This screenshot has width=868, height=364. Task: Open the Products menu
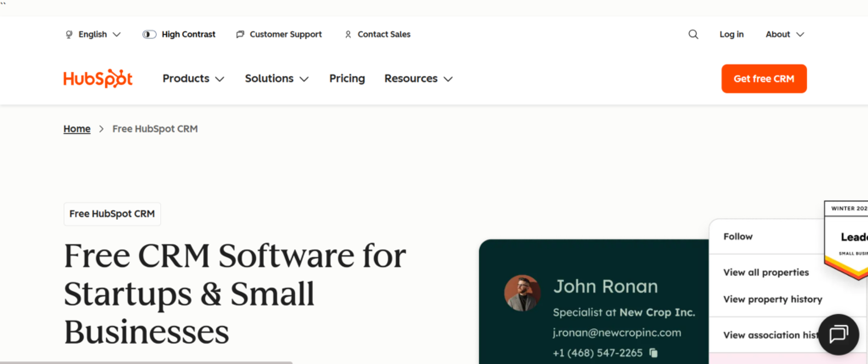pos(193,79)
